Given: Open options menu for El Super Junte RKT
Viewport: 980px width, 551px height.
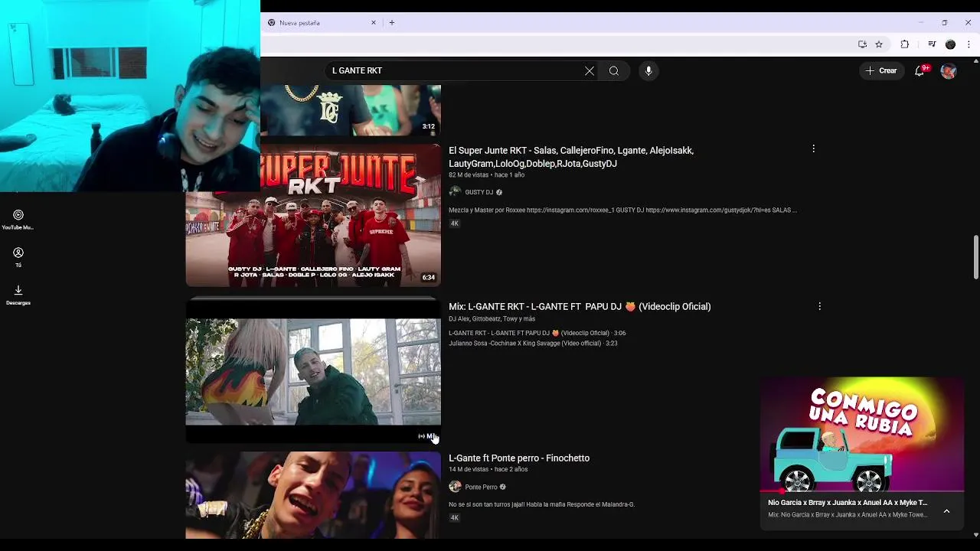Looking at the screenshot, I should point(813,148).
